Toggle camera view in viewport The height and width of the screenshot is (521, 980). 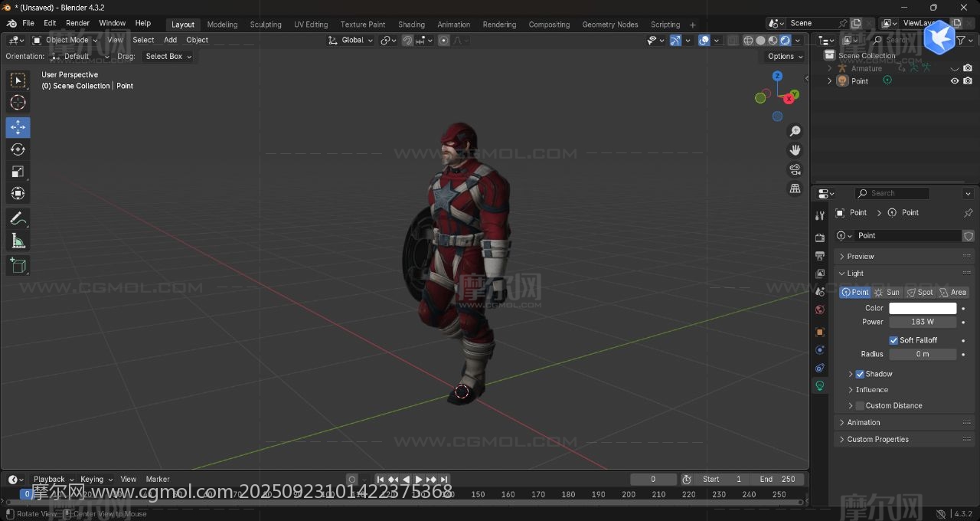click(795, 169)
